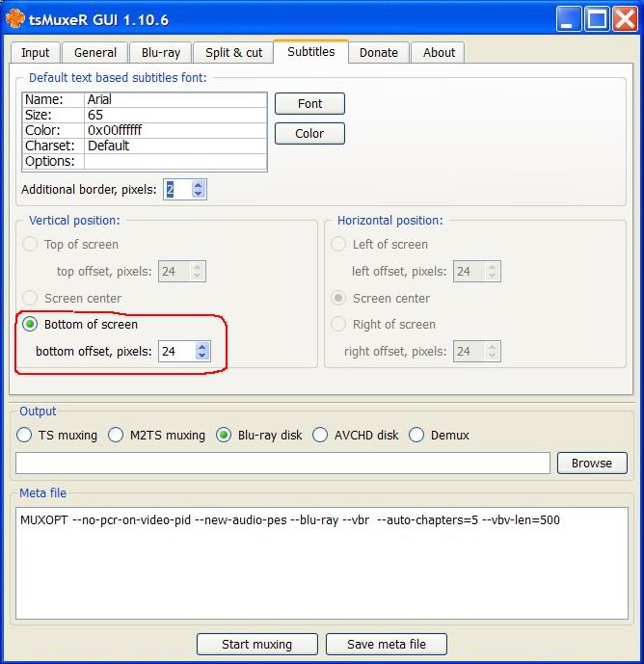The image size is (644, 664).
Task: Click the tsMuxeR app icon in title bar
Action: coord(15,19)
